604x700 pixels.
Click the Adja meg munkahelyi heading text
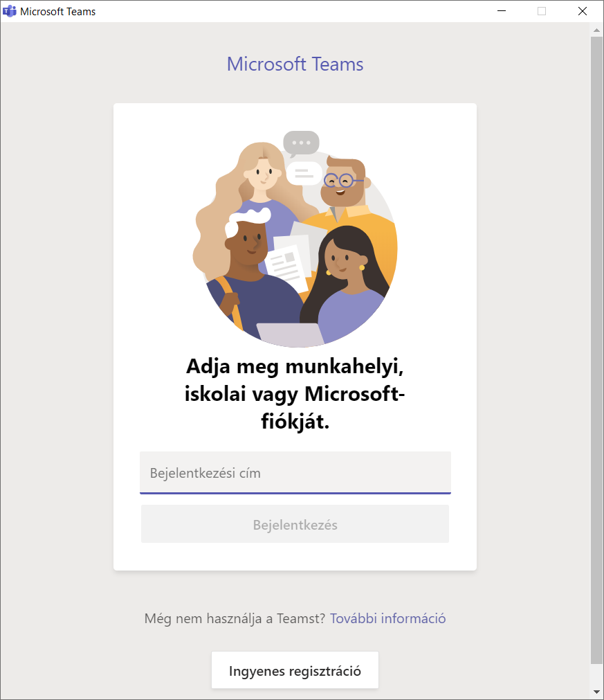(295, 394)
